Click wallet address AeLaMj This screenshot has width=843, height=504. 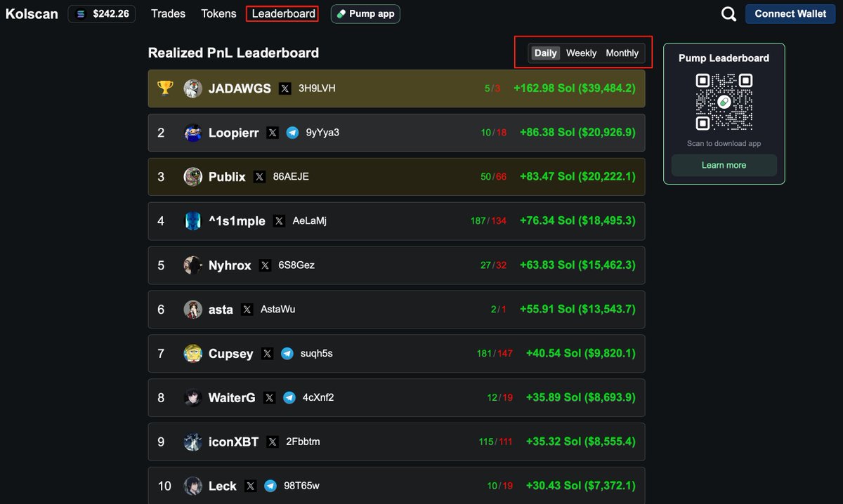click(x=310, y=221)
